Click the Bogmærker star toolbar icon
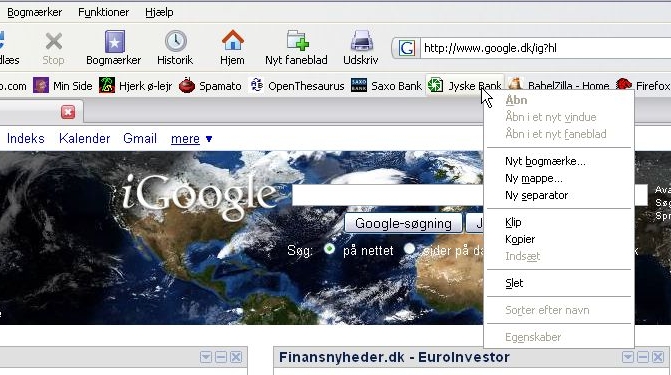 [x=115, y=42]
